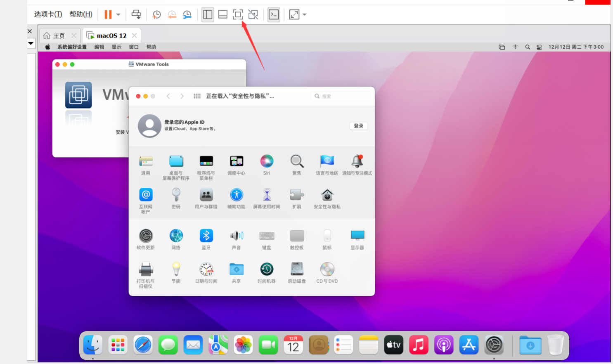Click the Apple ID avatar picture

pos(149,126)
